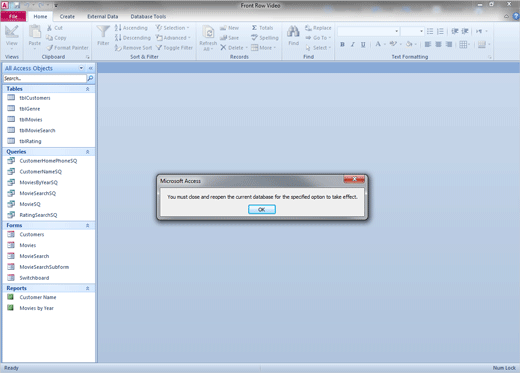Click the navigation pane Search box
Image resolution: width=520 pixels, height=373 pixels.
(45, 78)
